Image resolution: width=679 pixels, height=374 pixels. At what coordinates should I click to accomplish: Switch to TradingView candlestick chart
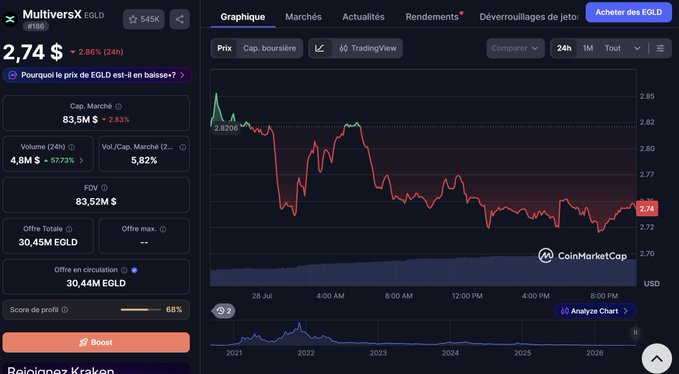[x=368, y=48]
